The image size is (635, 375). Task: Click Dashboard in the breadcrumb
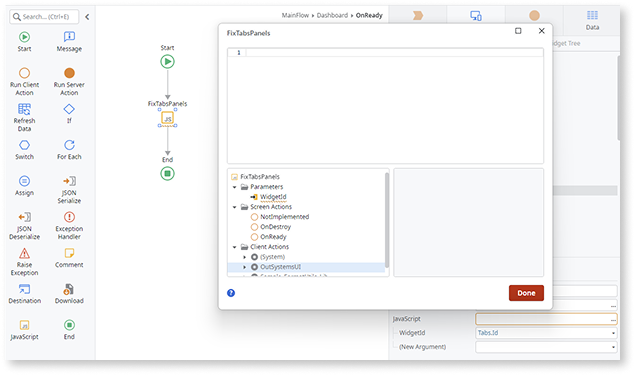pos(332,15)
